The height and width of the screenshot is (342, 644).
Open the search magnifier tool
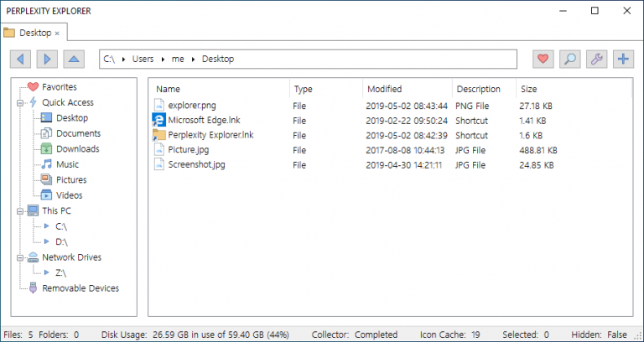tap(569, 59)
